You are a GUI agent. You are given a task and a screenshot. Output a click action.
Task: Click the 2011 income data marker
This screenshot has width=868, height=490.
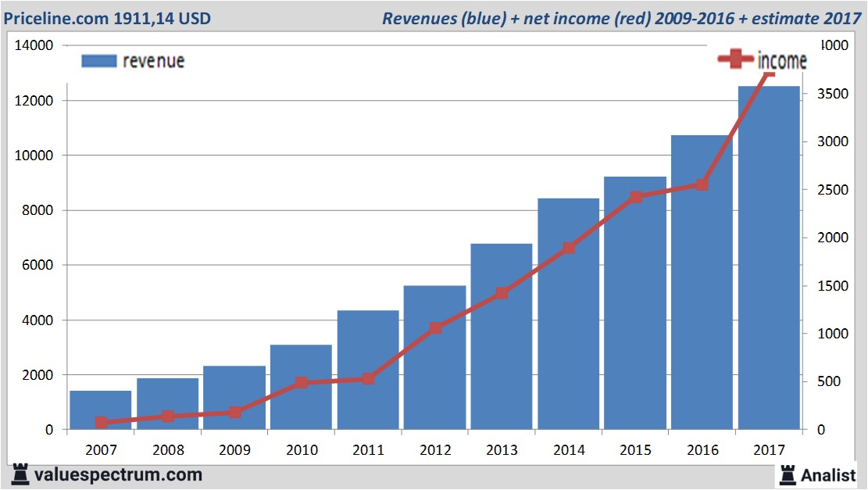[369, 379]
